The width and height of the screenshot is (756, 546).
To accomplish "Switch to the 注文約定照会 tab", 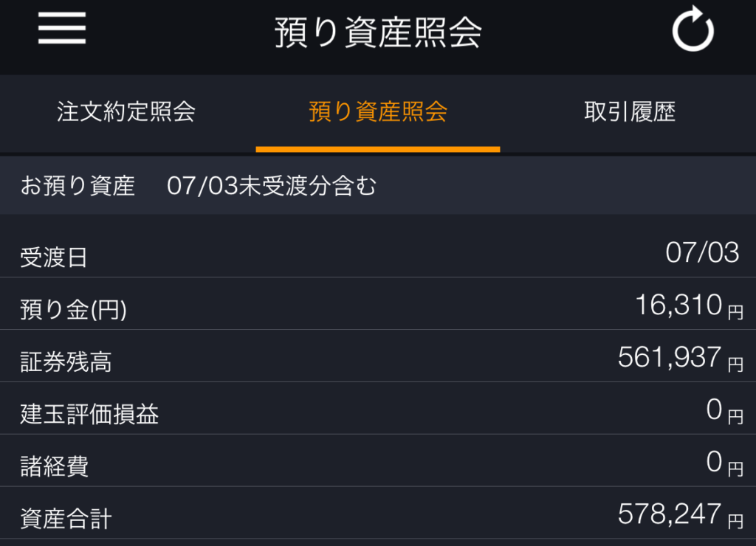I will (x=126, y=112).
